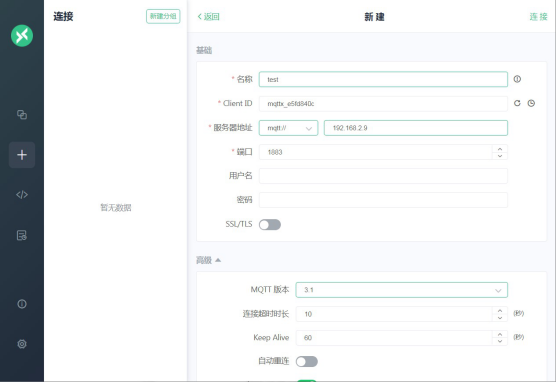Click the 暂无数据 text in the connections list

[116, 208]
